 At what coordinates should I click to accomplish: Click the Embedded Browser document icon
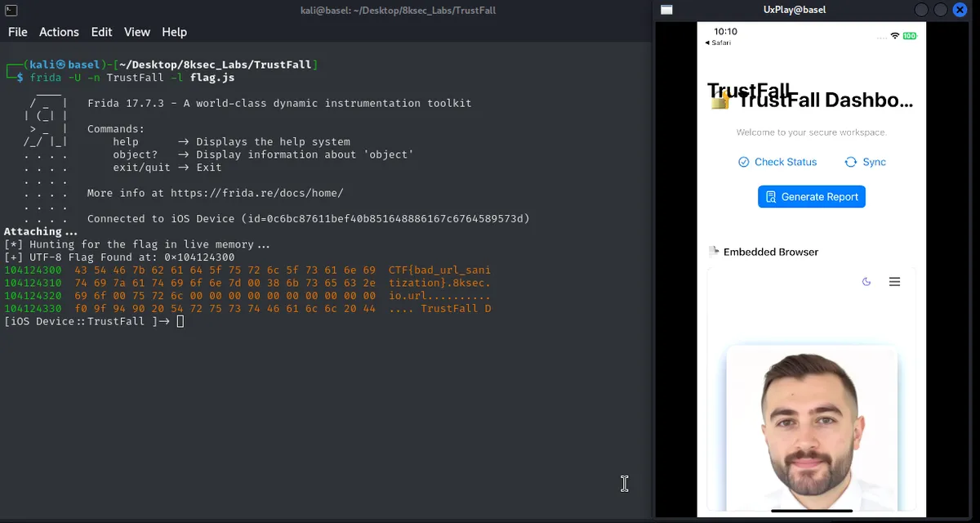click(x=714, y=252)
